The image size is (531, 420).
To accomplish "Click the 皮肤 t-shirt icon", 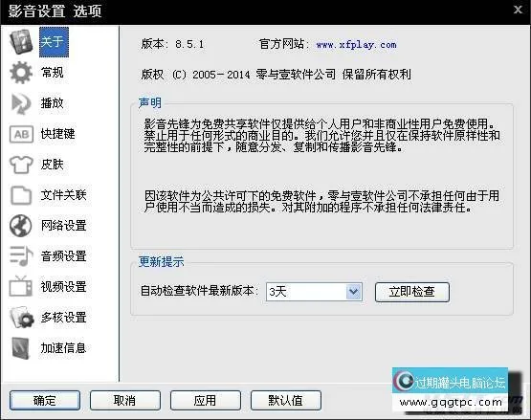I will click(21, 165).
